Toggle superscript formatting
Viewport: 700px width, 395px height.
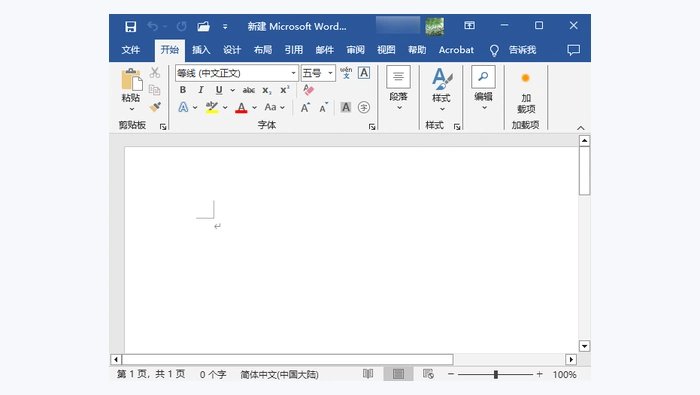[x=285, y=90]
